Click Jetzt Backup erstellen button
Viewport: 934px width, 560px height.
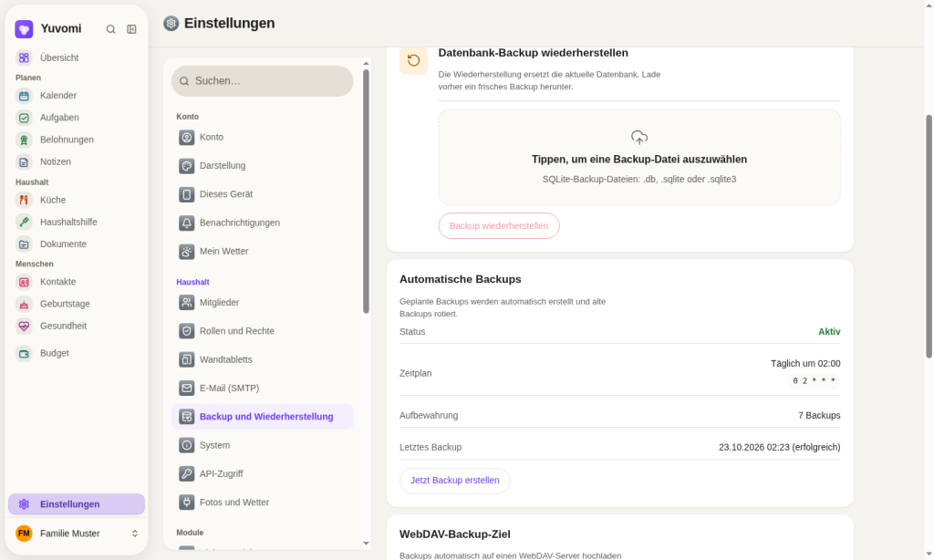point(454,480)
